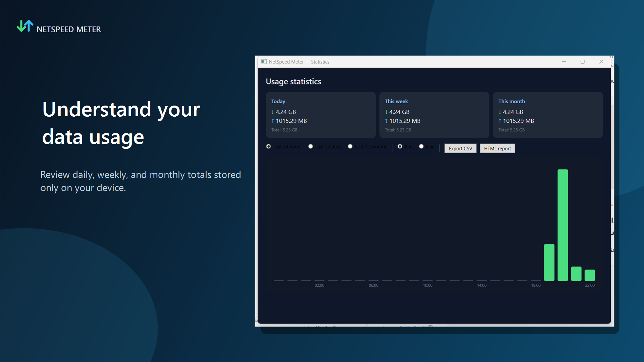Minimize the Statistics window

click(564, 62)
